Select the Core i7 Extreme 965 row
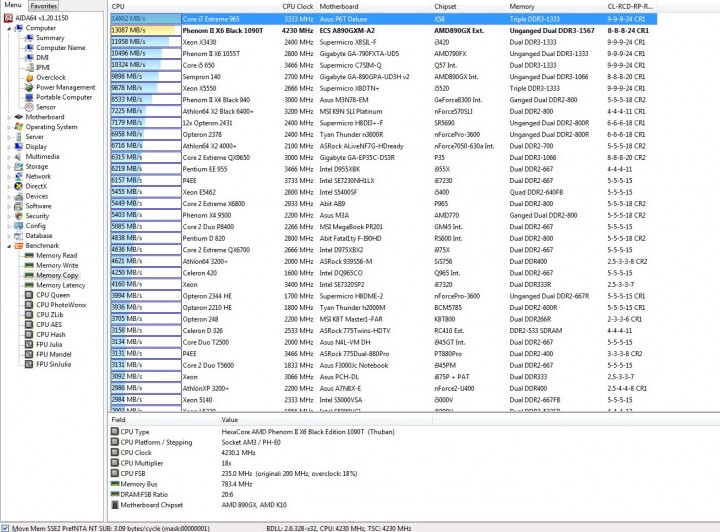Viewport: 720px width, 532px height. (x=383, y=19)
